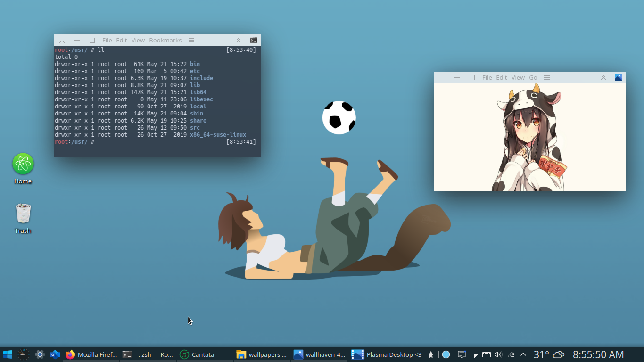Open System Settings gear in taskbar
The image size is (644, 362).
pyautogui.click(x=40, y=354)
